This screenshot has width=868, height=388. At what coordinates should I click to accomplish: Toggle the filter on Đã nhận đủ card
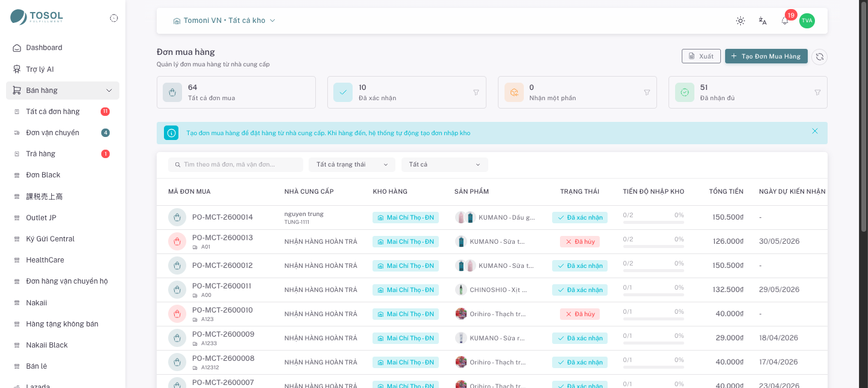817,92
